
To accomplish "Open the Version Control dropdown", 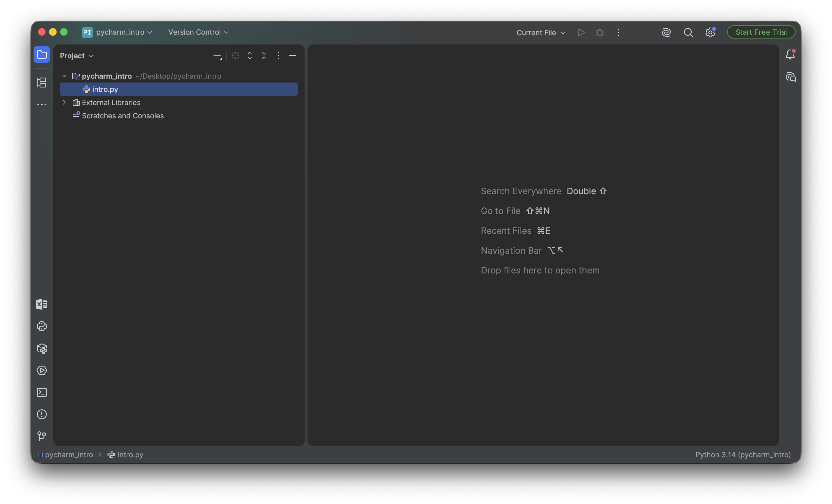I will tap(199, 32).
